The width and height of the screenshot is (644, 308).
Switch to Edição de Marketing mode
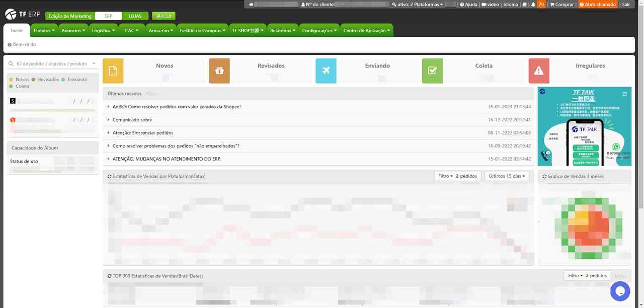[x=70, y=16]
